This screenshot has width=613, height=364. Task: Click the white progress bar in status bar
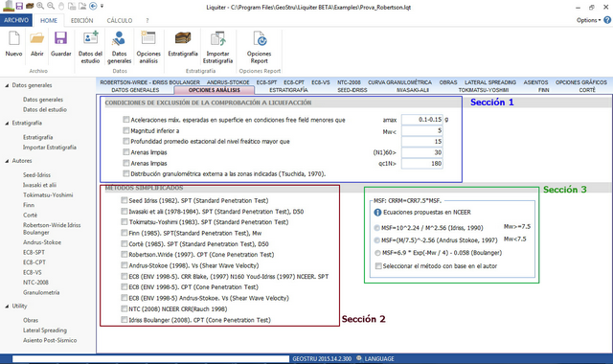pyautogui.click(x=150, y=358)
